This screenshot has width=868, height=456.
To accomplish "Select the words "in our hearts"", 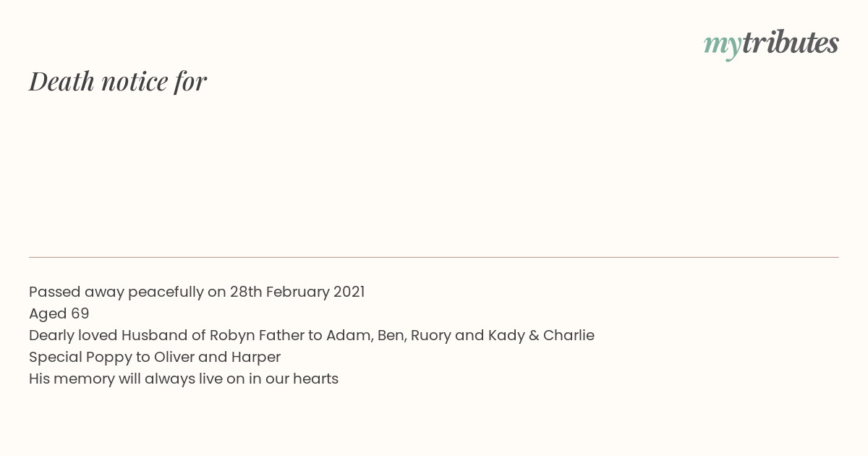I will pos(294,379).
